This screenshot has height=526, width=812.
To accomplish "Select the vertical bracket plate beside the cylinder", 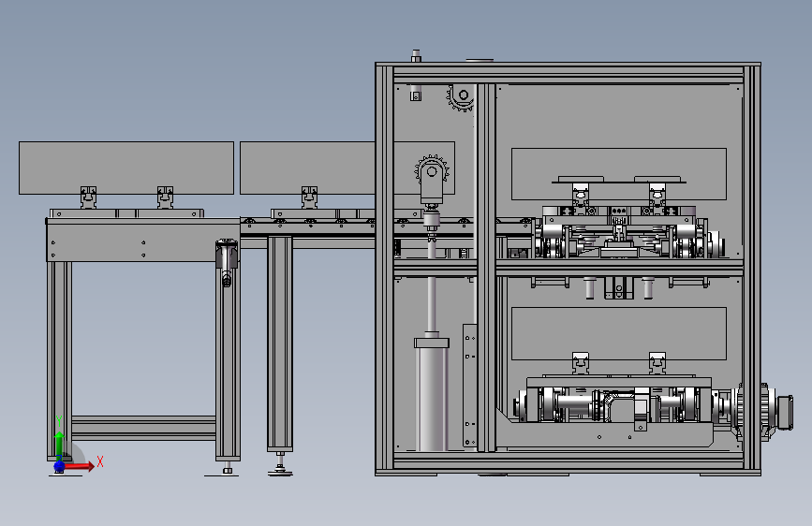I will [470, 386].
